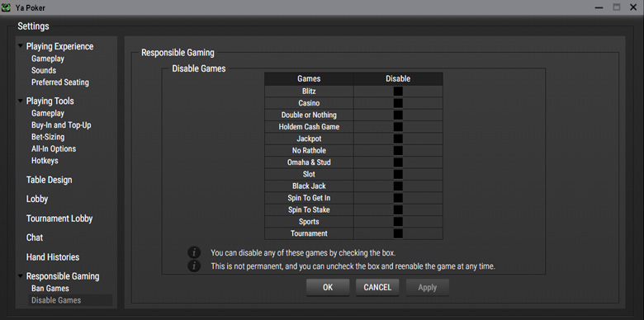Select All-In Options
Image resolution: width=644 pixels, height=320 pixels.
[x=54, y=149]
